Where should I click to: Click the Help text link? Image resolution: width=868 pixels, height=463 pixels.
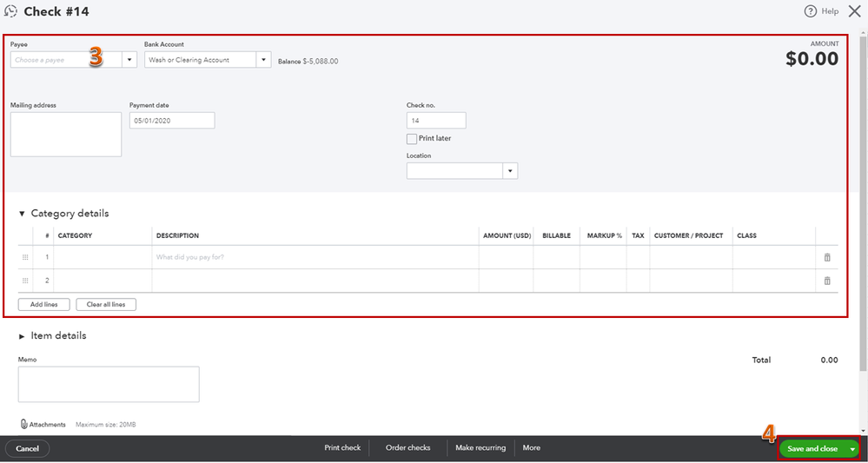[x=830, y=11]
